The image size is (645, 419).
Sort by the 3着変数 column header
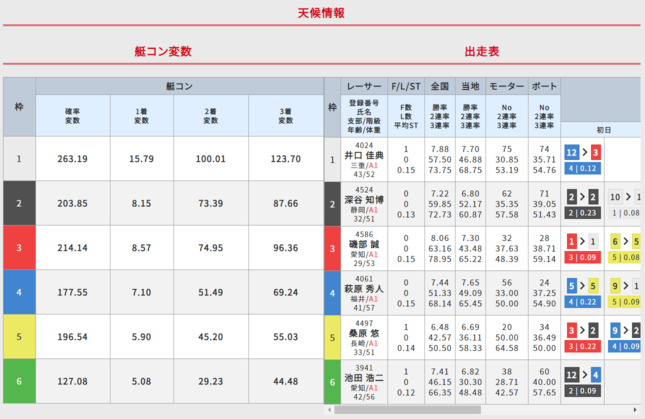click(286, 116)
